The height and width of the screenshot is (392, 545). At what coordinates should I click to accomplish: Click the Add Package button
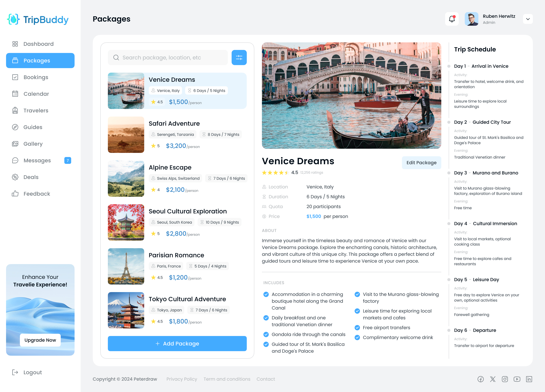[x=177, y=344]
